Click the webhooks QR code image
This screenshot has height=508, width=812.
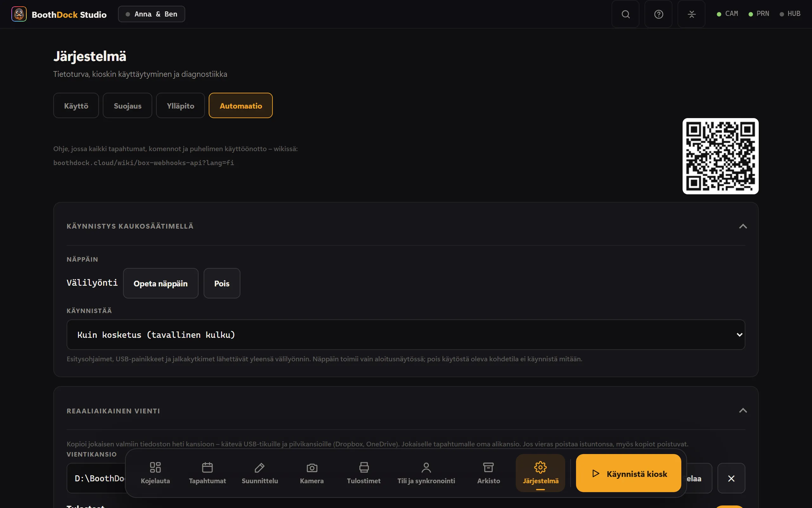tap(720, 156)
